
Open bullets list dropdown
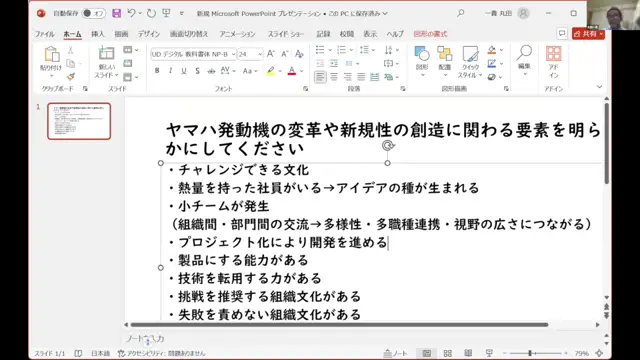(x=330, y=50)
